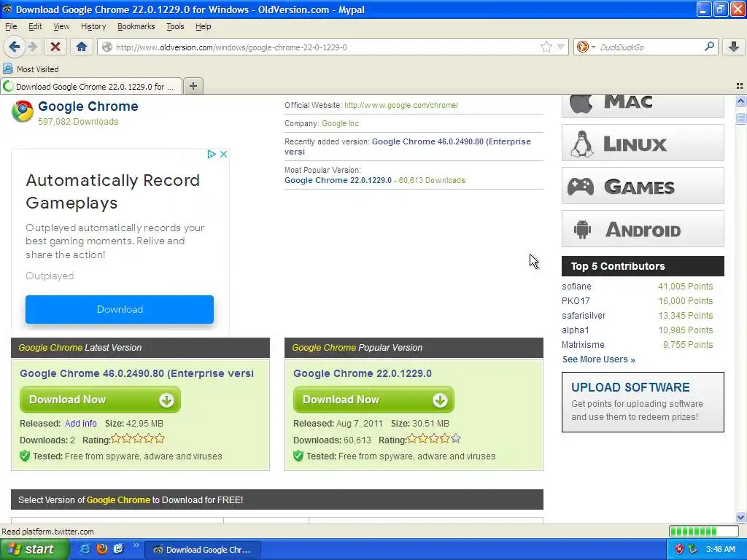Open the See More Users link
This screenshot has height=560, width=747.
(x=598, y=359)
